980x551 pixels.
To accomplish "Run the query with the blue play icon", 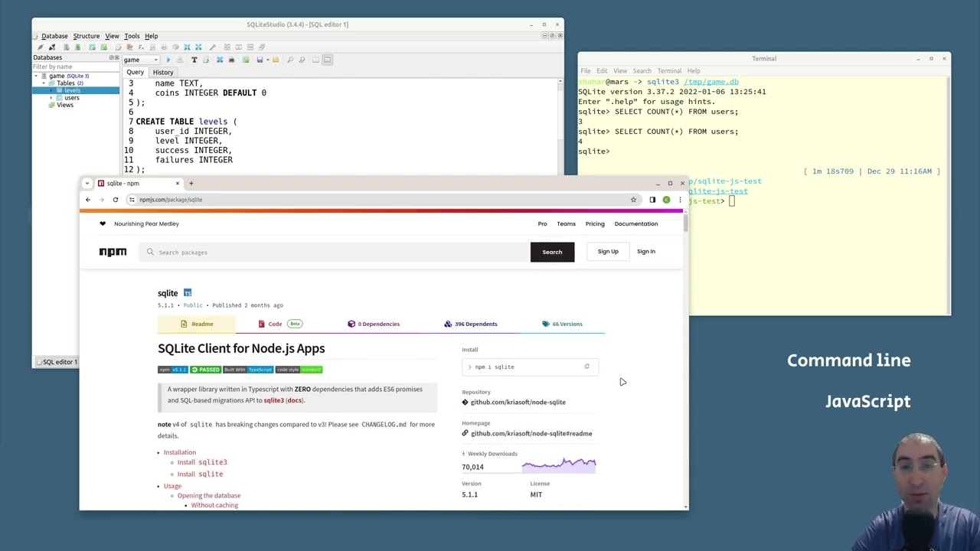I will [168, 60].
